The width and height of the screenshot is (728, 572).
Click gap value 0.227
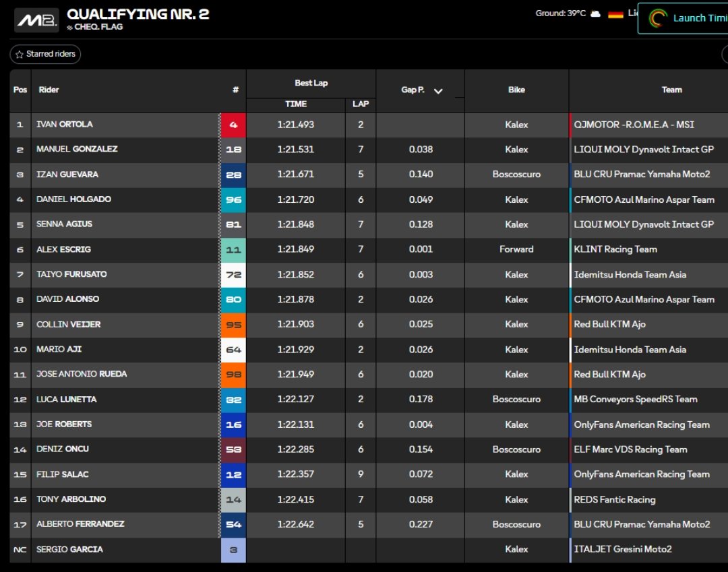coord(421,524)
